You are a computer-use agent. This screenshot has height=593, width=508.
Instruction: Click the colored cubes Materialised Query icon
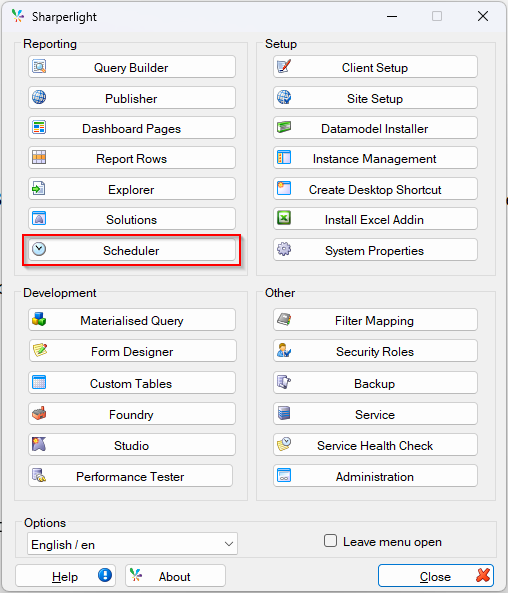coord(39,319)
